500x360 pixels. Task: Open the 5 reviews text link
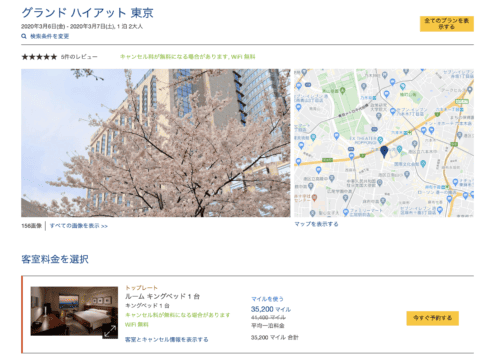pos(79,57)
